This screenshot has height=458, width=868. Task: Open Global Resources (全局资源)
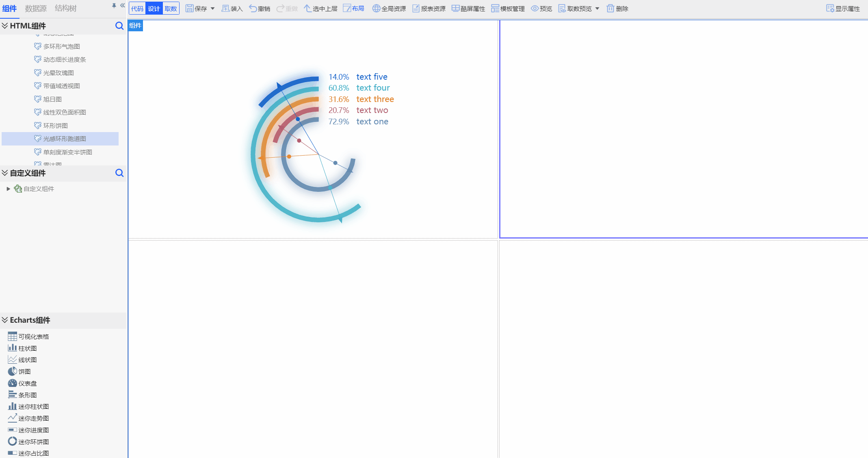point(389,9)
